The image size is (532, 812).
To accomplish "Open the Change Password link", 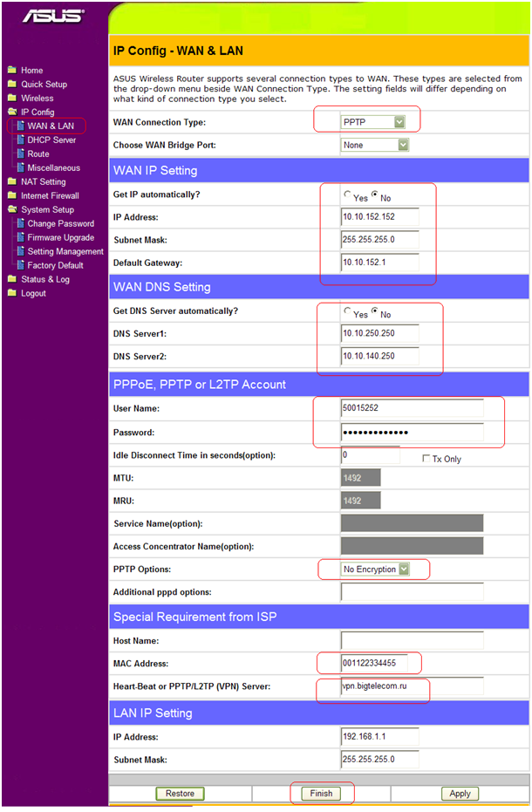I will 61,224.
